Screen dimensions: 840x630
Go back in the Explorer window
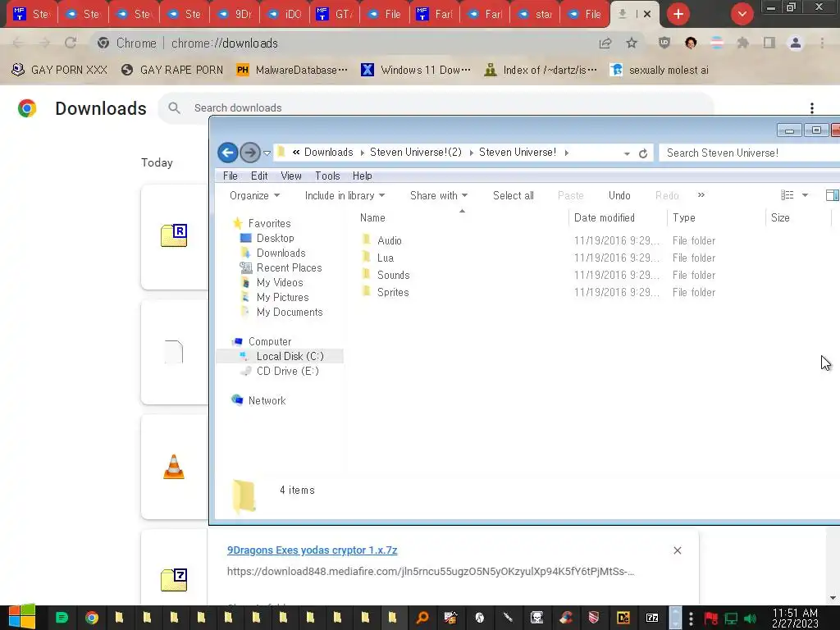pos(228,153)
